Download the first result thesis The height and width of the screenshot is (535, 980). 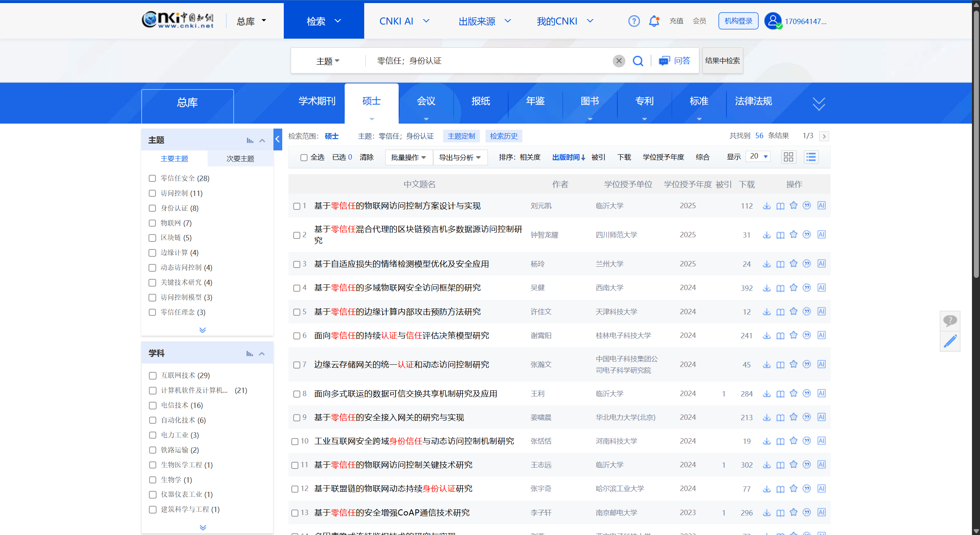[x=766, y=206]
